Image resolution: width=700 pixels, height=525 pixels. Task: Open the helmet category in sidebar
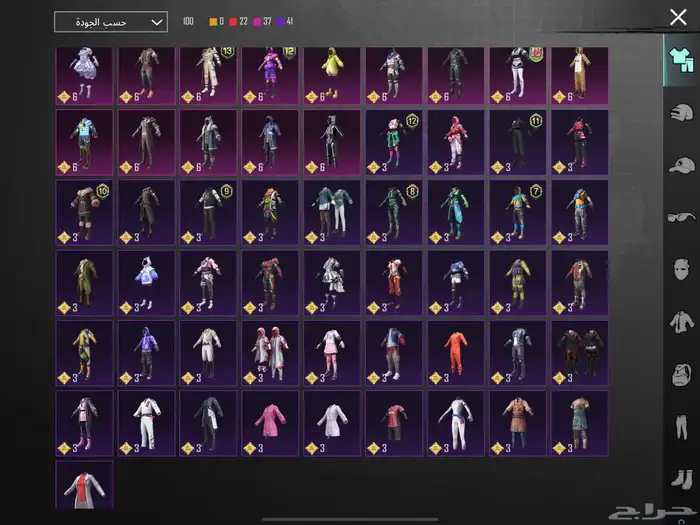(x=681, y=112)
